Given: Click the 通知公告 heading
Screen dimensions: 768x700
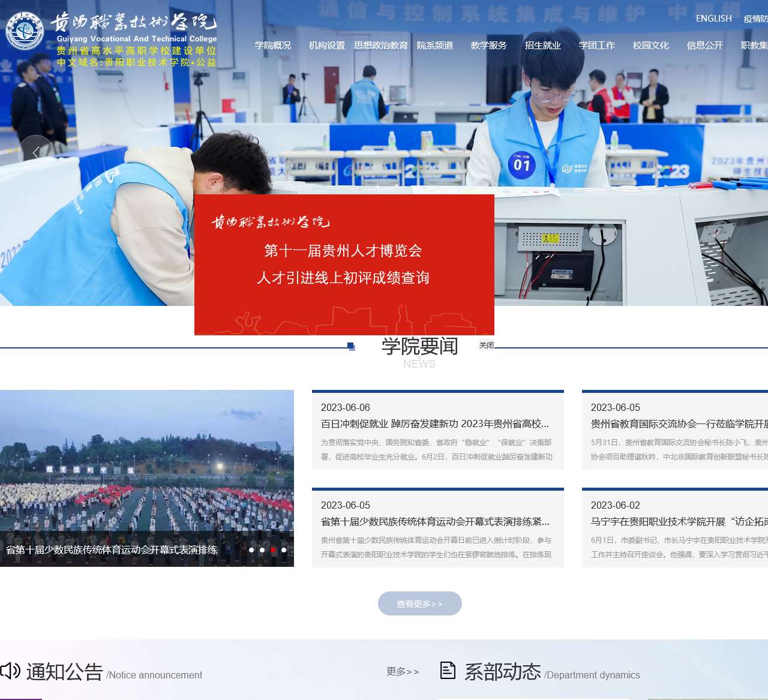Looking at the screenshot, I should tap(65, 671).
